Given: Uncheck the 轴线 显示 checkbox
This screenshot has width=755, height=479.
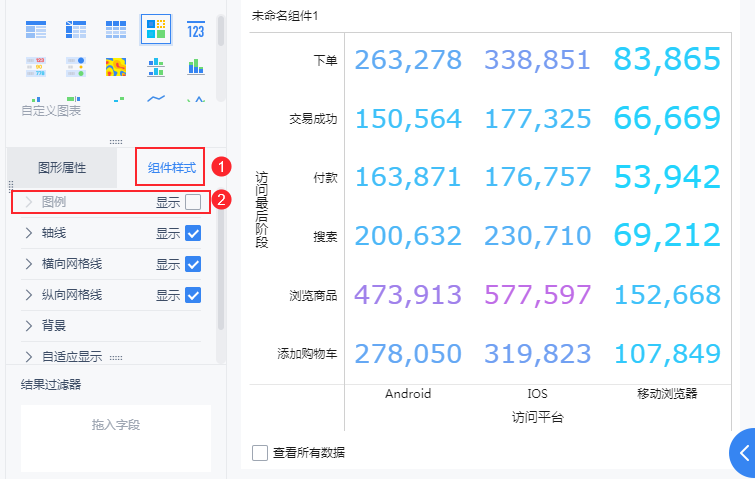Looking at the screenshot, I should (x=193, y=233).
